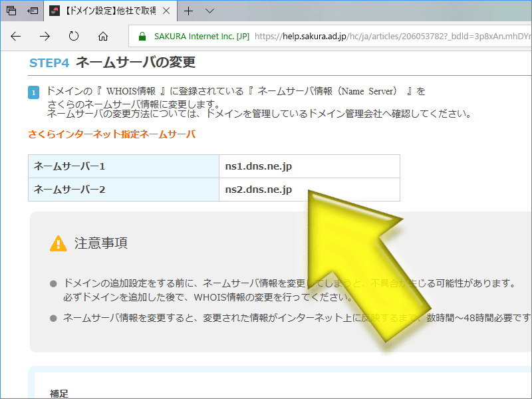The height and width of the screenshot is (399, 532).
Task: Show tab previews chevron
Action: click(x=209, y=11)
